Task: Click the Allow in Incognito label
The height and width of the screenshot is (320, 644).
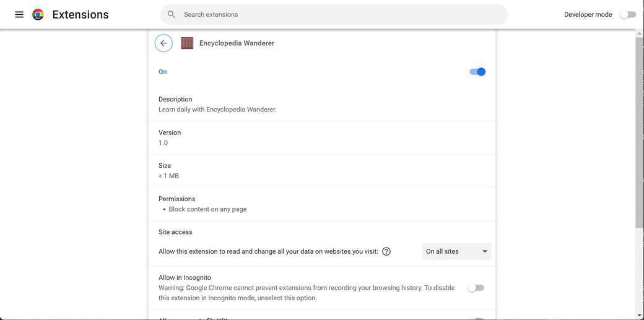Action: (185, 277)
